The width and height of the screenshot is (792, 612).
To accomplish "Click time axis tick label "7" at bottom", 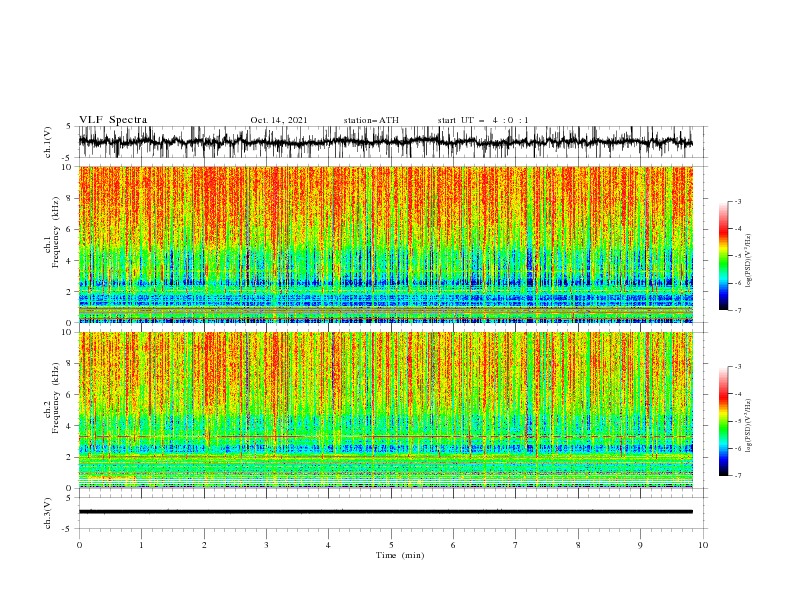I will 516,545.
